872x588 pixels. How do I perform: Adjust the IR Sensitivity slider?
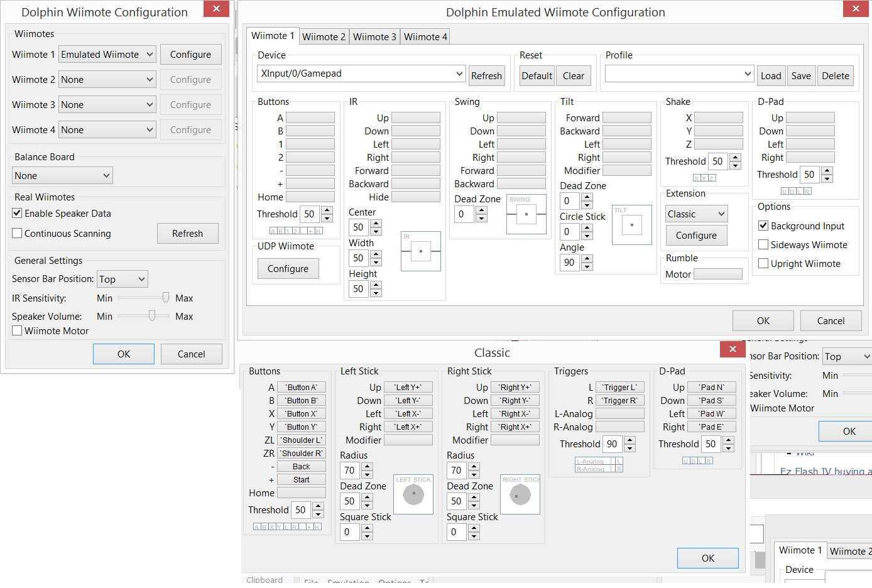[144, 298]
